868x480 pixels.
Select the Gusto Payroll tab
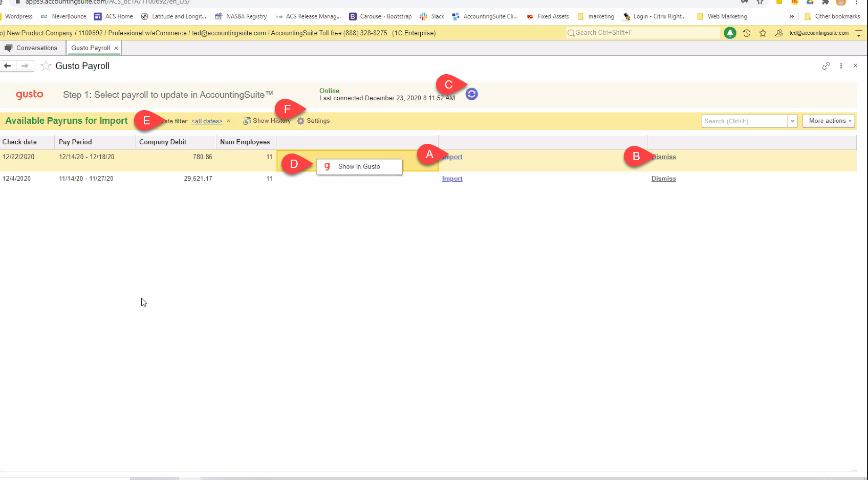pyautogui.click(x=91, y=48)
